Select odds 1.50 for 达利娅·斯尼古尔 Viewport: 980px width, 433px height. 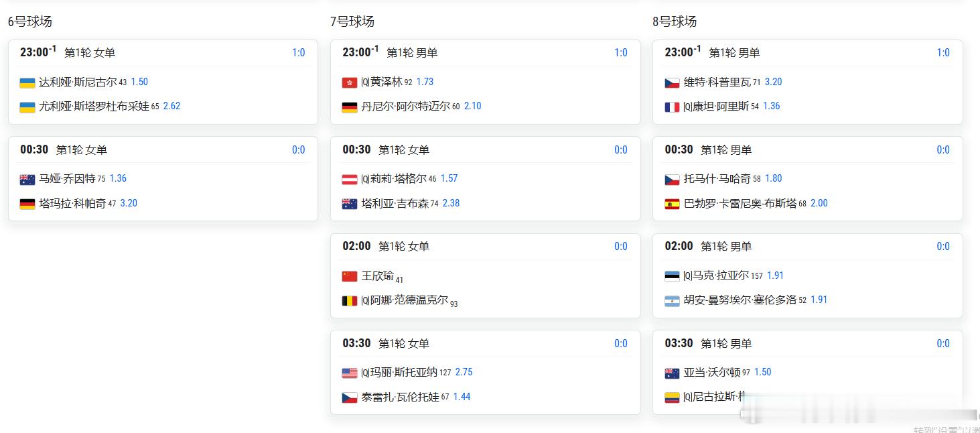coord(139,82)
